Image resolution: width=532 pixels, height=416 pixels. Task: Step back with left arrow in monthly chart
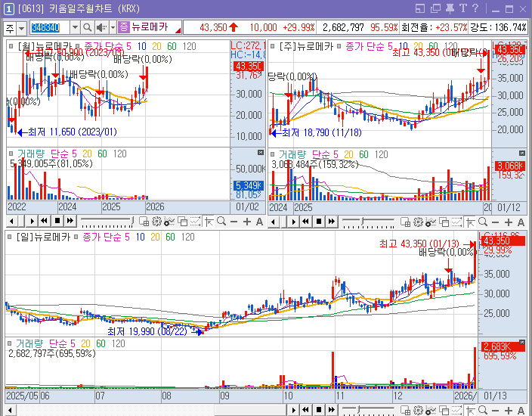12,222
